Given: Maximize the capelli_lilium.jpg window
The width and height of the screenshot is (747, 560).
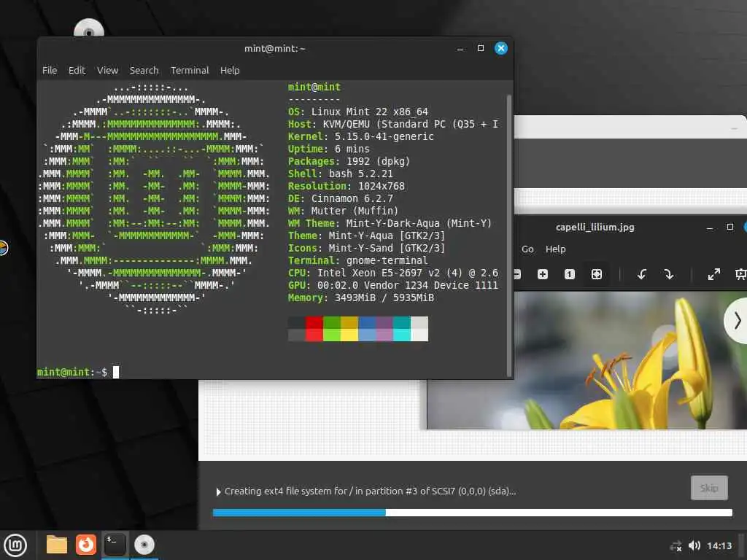Looking at the screenshot, I should (x=729, y=227).
